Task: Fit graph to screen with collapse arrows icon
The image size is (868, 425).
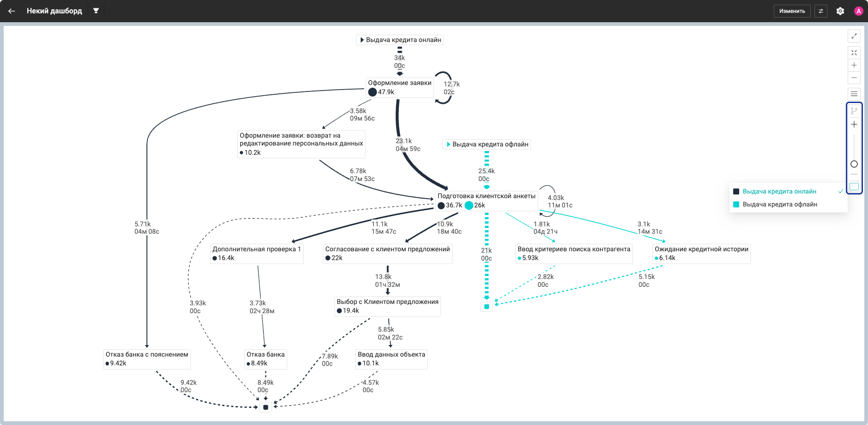Action: [854, 53]
